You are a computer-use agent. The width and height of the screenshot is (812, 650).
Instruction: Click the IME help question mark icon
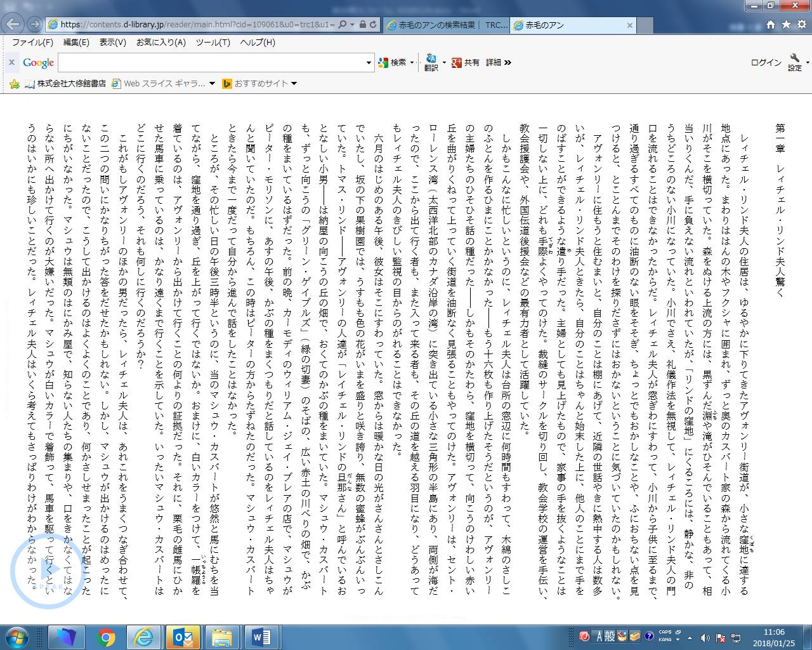pyautogui.click(x=649, y=636)
